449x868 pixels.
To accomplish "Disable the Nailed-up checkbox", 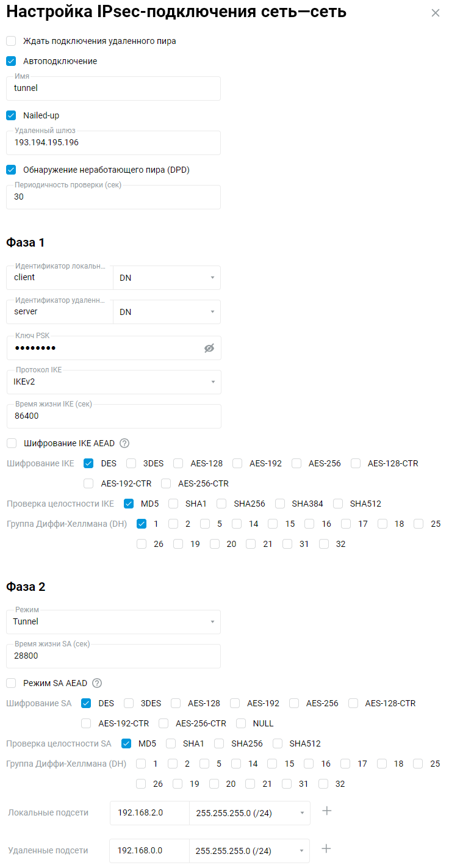I will point(11,115).
